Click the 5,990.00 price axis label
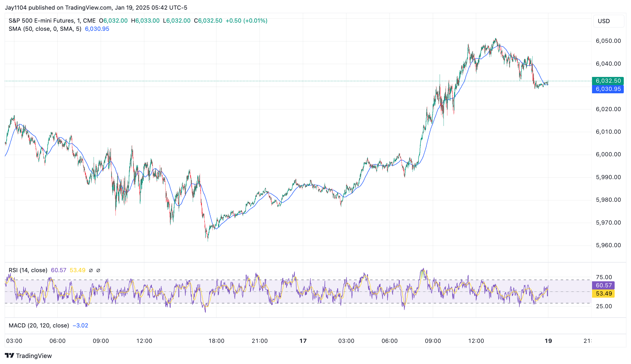 click(x=608, y=177)
